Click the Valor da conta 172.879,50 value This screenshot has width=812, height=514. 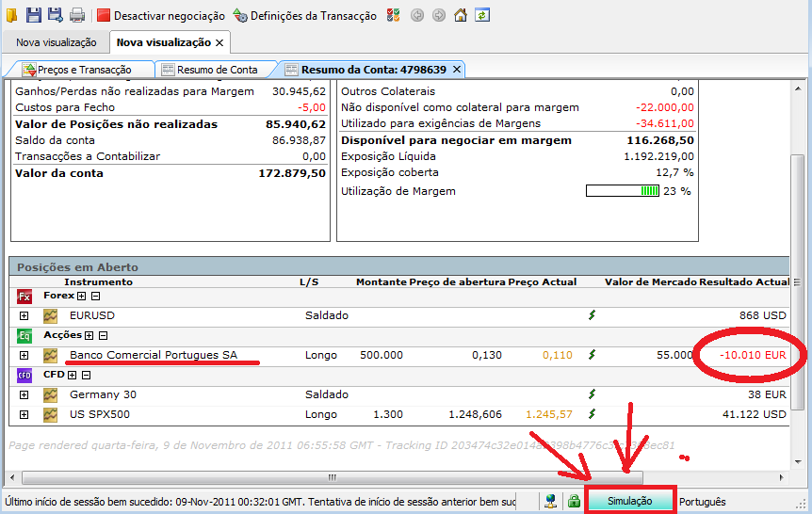(x=292, y=173)
